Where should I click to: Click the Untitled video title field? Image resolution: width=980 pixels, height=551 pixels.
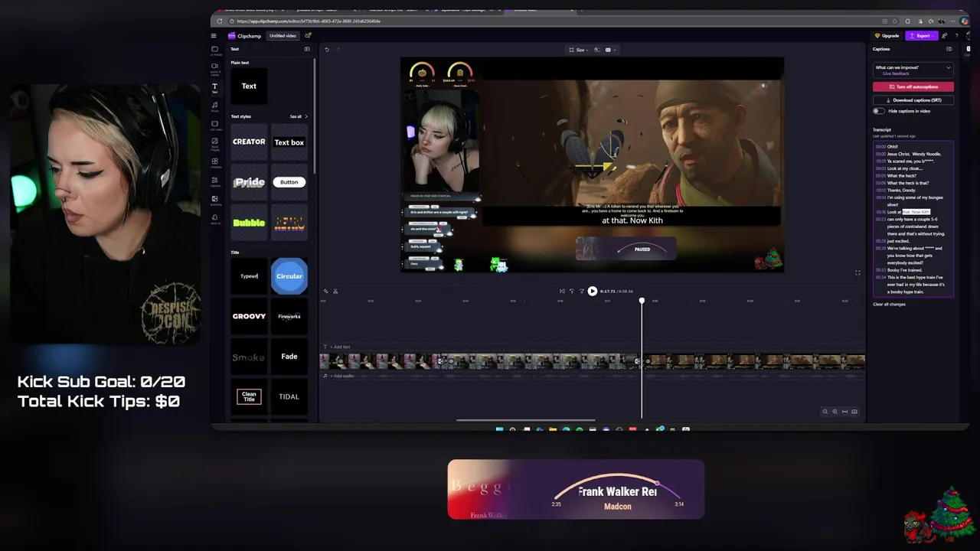(x=283, y=36)
